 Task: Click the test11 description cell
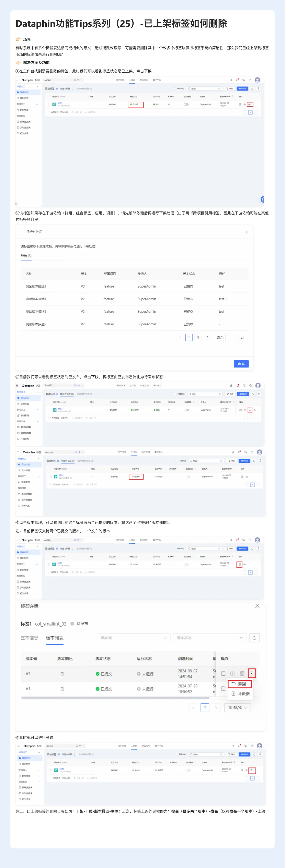point(223,299)
